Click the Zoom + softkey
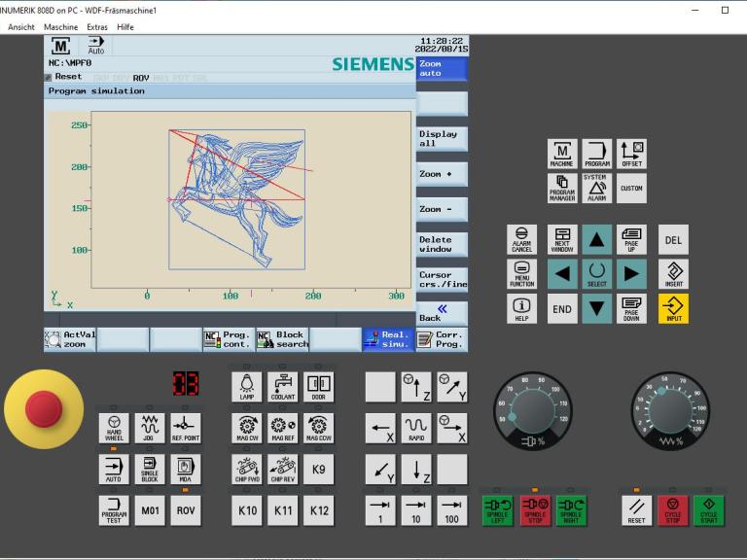 point(443,174)
